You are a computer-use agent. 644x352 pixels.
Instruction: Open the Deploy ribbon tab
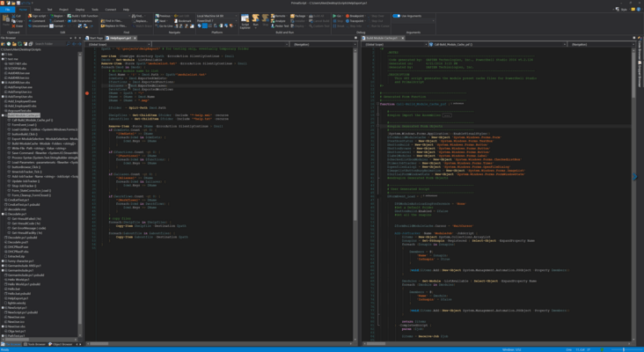point(80,10)
